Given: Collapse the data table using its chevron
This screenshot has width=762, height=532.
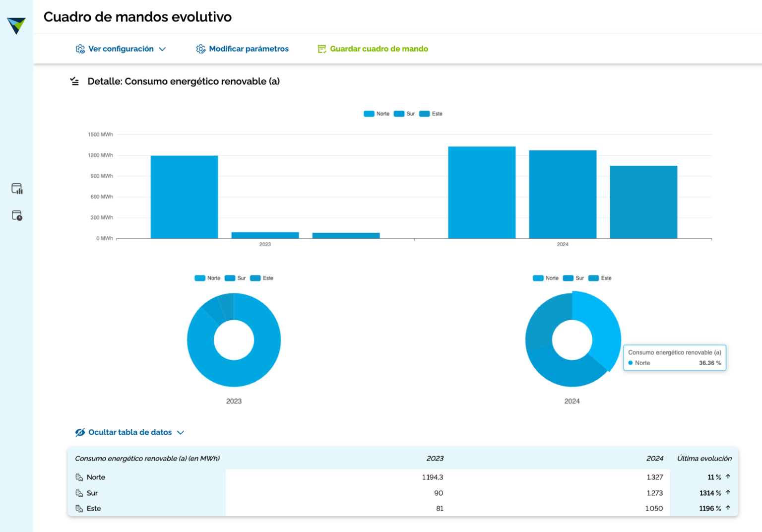Looking at the screenshot, I should tap(181, 432).
